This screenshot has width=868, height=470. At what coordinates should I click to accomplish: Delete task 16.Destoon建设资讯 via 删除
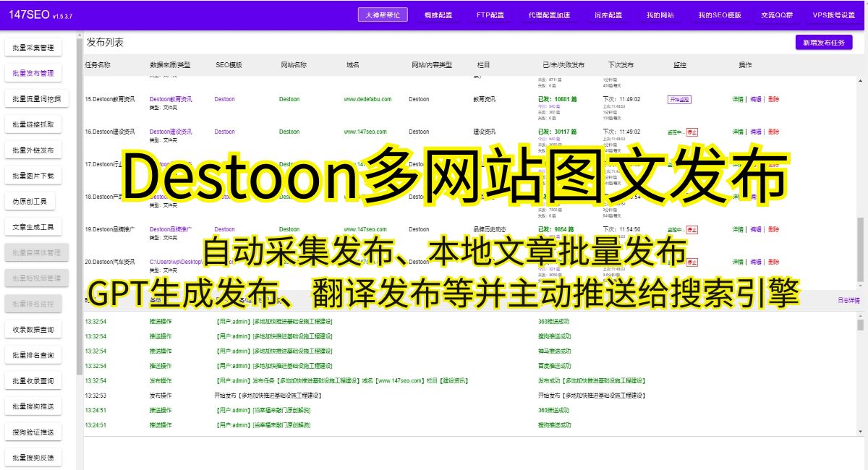pyautogui.click(x=774, y=132)
